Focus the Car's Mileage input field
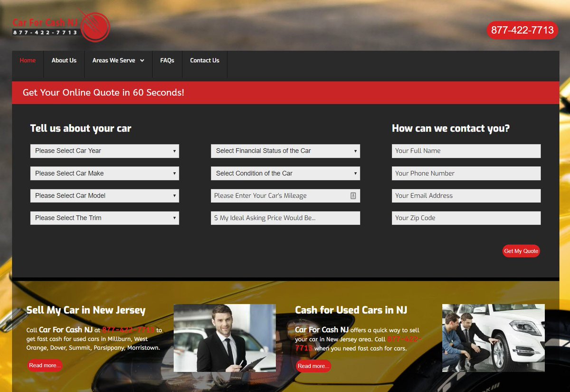 pos(285,196)
